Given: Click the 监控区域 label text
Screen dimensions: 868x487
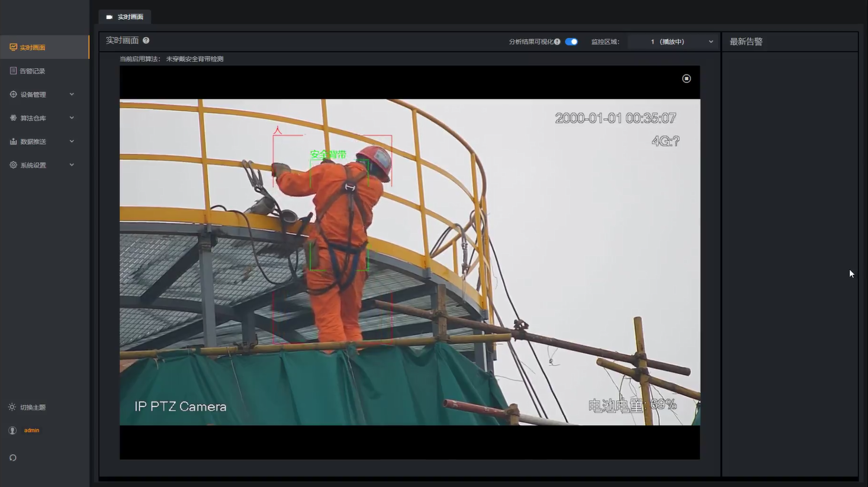Looking at the screenshot, I should click(605, 41).
